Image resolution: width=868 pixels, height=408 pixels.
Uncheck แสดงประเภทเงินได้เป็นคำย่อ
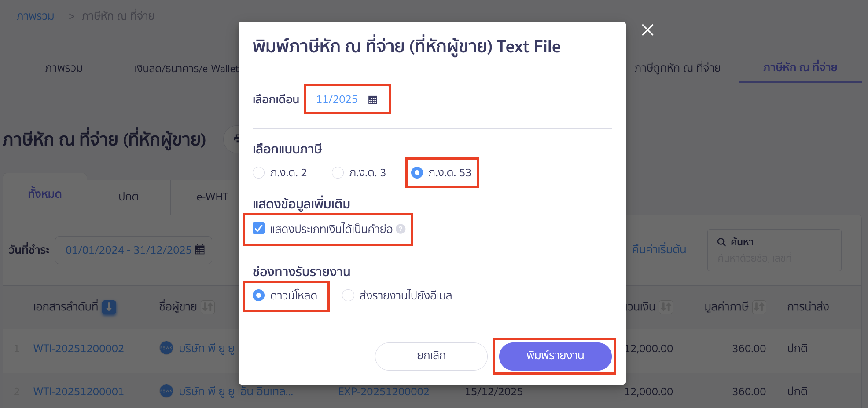tap(258, 228)
